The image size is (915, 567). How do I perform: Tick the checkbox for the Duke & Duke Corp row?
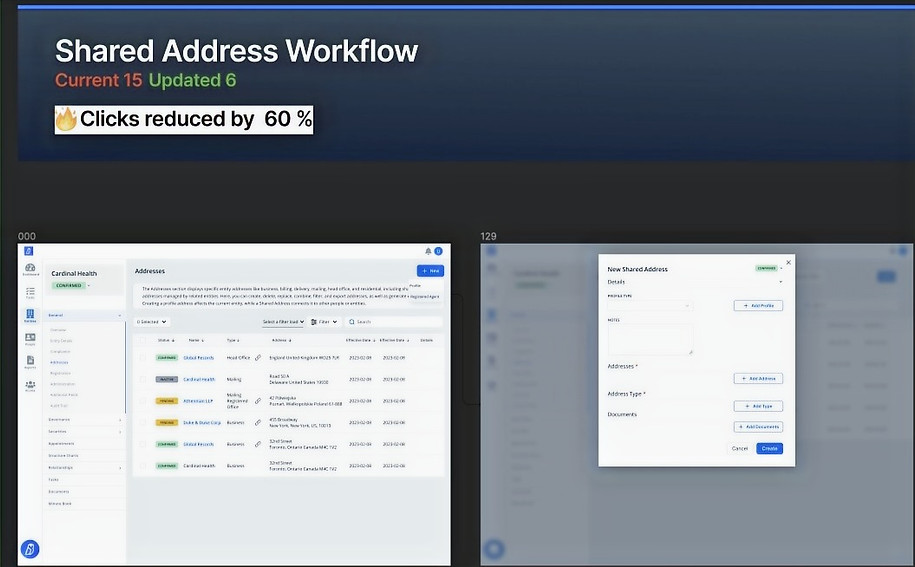coord(143,422)
